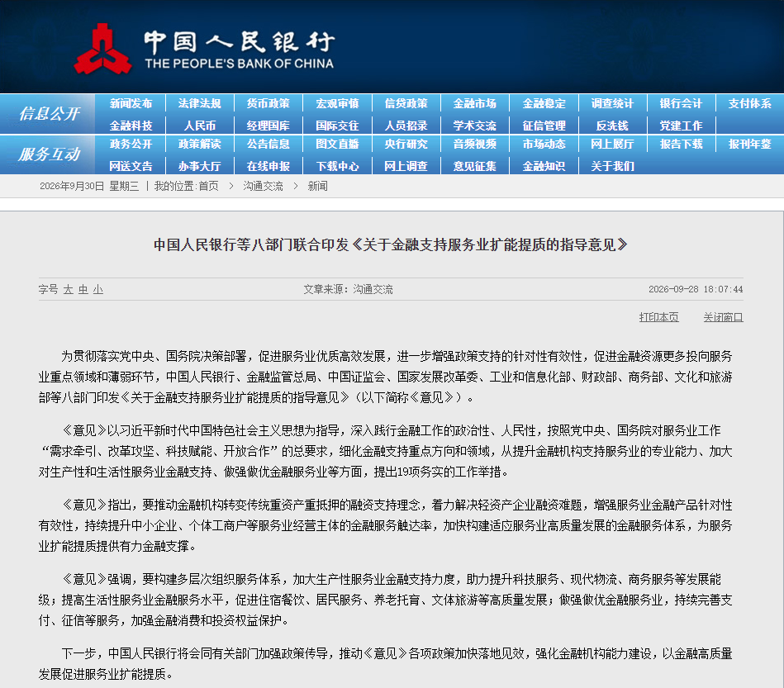Screen dimensions: 784x688
Task: Open 金融市场 navigation link
Action: (x=474, y=103)
